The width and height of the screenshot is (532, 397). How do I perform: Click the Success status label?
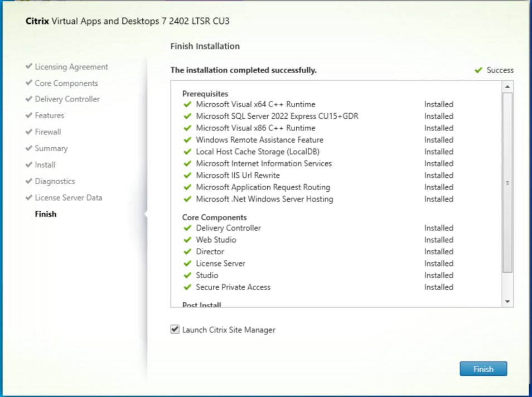click(x=500, y=70)
